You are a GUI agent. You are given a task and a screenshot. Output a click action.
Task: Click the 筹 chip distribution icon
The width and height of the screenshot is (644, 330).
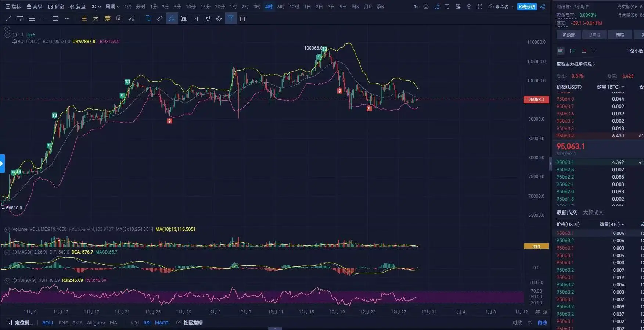coord(108,18)
